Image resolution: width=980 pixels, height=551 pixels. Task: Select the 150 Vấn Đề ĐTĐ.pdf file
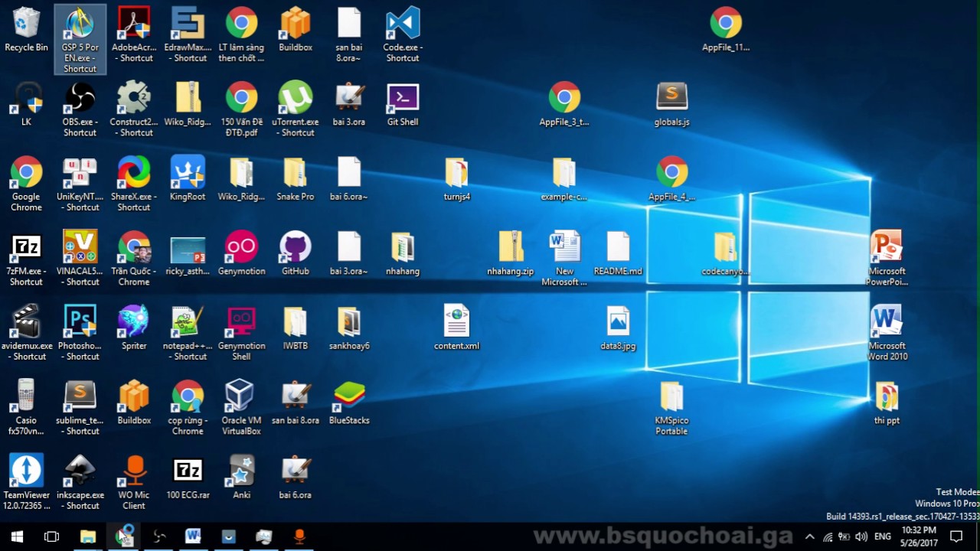[242, 109]
